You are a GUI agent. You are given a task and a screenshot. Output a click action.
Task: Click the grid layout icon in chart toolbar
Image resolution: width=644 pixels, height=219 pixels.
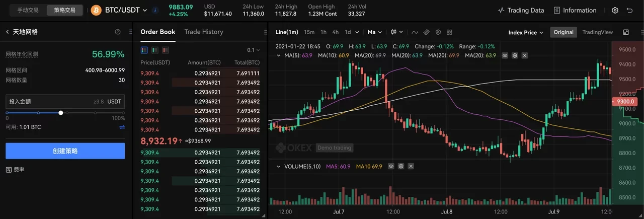(x=449, y=32)
